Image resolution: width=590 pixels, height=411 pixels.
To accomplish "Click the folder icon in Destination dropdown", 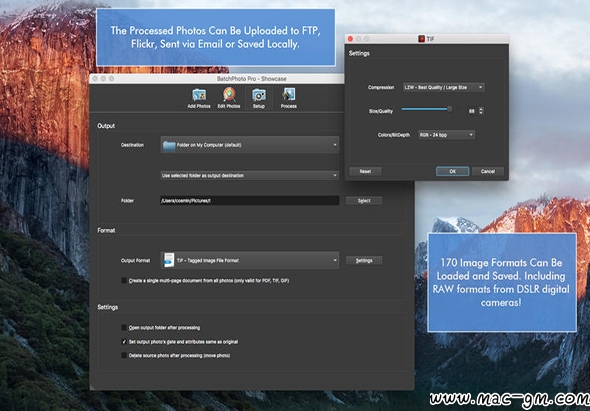I will 169,145.
